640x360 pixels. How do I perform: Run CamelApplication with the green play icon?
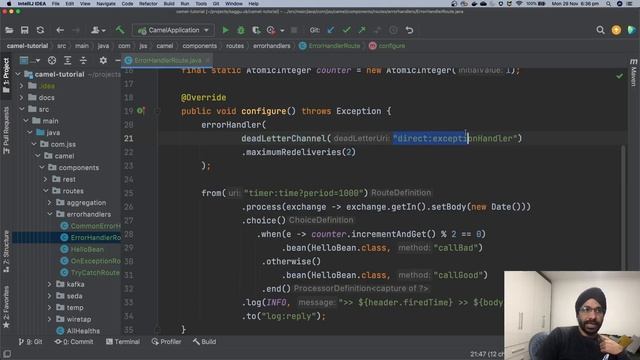click(225, 30)
